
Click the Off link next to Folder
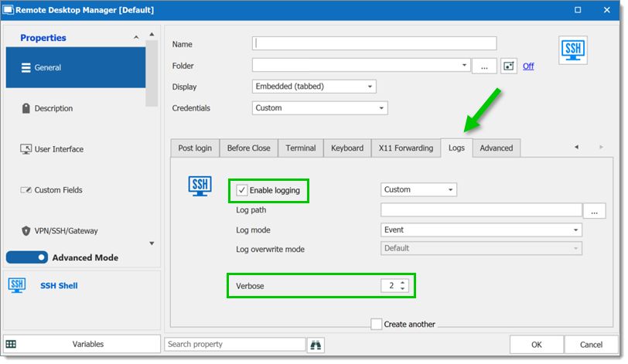pos(528,66)
